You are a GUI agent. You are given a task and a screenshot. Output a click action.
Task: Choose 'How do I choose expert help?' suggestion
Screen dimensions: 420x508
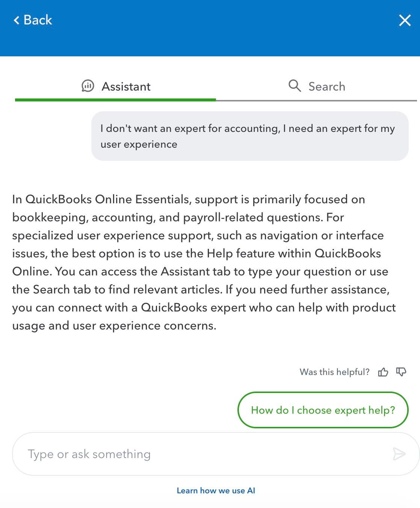pyautogui.click(x=323, y=410)
